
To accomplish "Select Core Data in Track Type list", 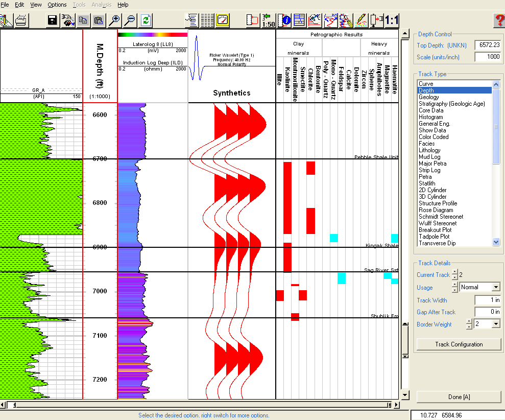I will click(455, 110).
